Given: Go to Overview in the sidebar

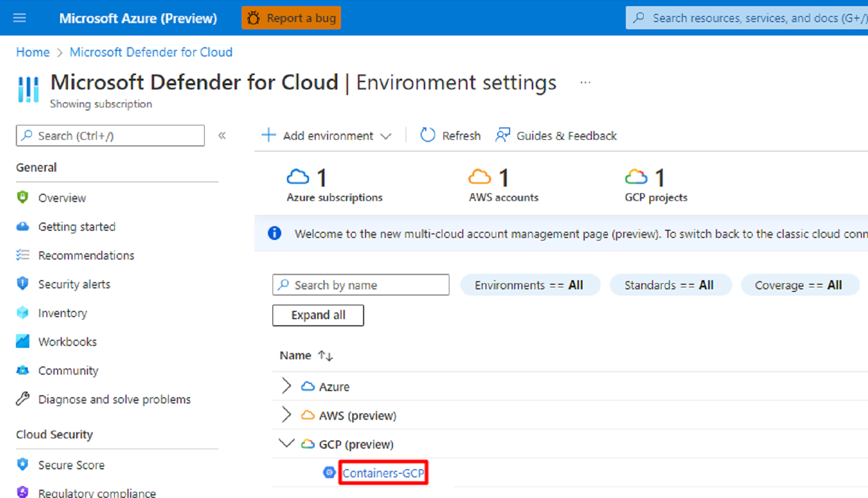Looking at the screenshot, I should click(x=62, y=198).
